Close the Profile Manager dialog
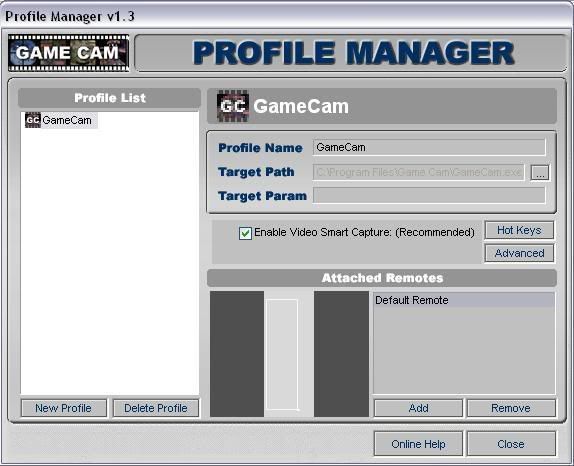This screenshot has width=574, height=466. coord(511,444)
